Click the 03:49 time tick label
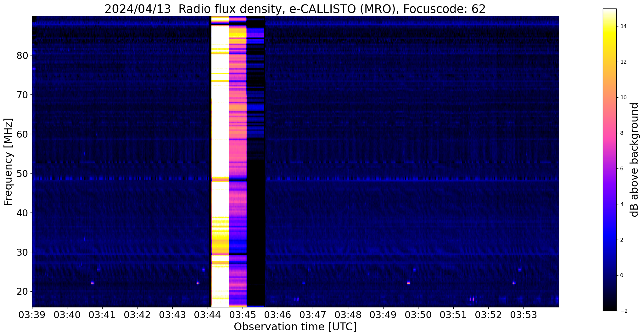Image resolution: width=644 pixels, height=336 pixels. coord(383,315)
